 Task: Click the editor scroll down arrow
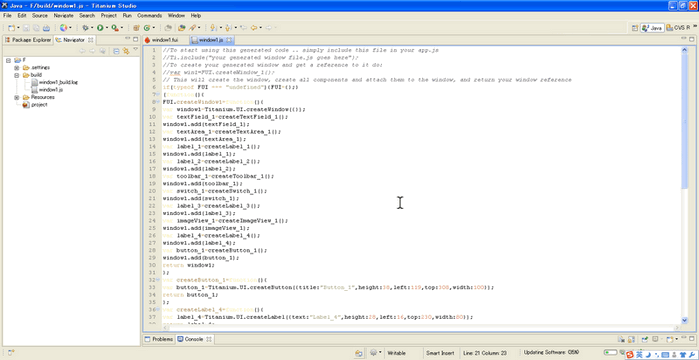(x=685, y=320)
